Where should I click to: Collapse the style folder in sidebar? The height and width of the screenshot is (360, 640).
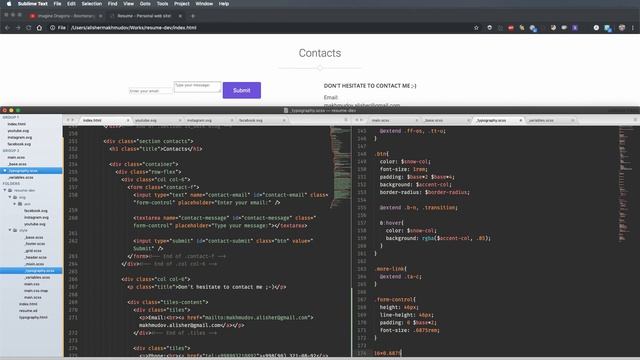(x=10, y=230)
